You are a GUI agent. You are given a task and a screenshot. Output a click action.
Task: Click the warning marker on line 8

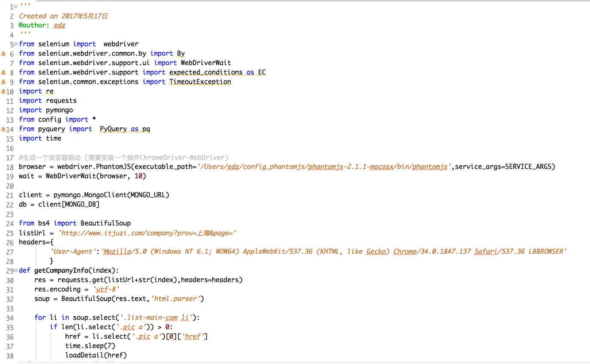[3, 72]
